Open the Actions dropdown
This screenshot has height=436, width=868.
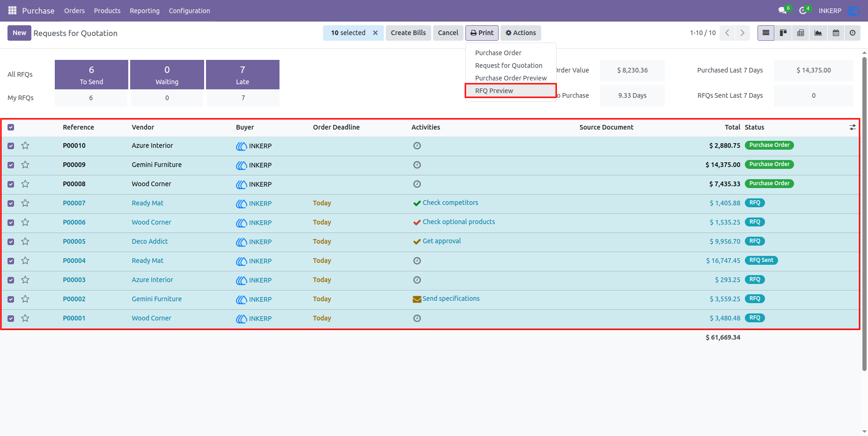pos(521,33)
